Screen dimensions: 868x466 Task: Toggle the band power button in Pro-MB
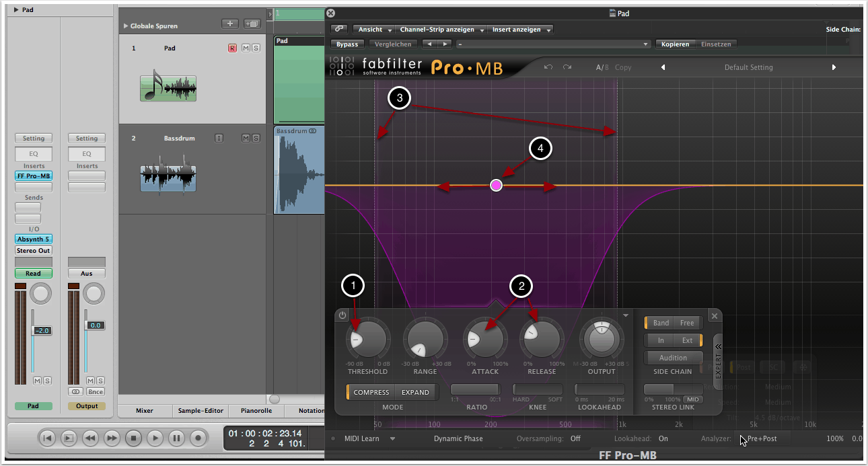click(342, 315)
